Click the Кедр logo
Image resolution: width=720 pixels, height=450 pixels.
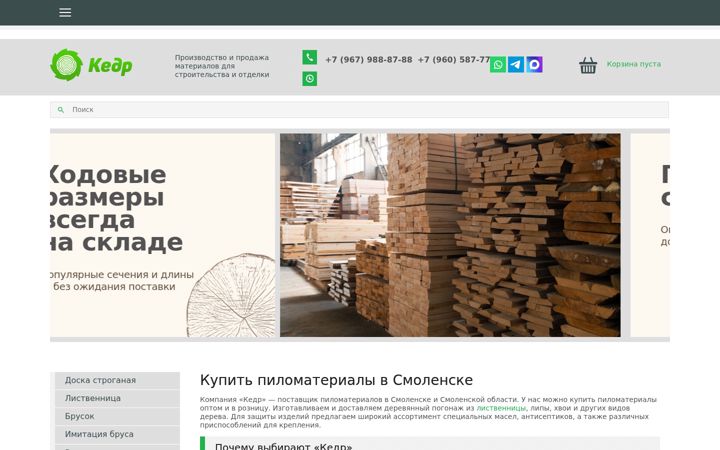[x=91, y=65]
